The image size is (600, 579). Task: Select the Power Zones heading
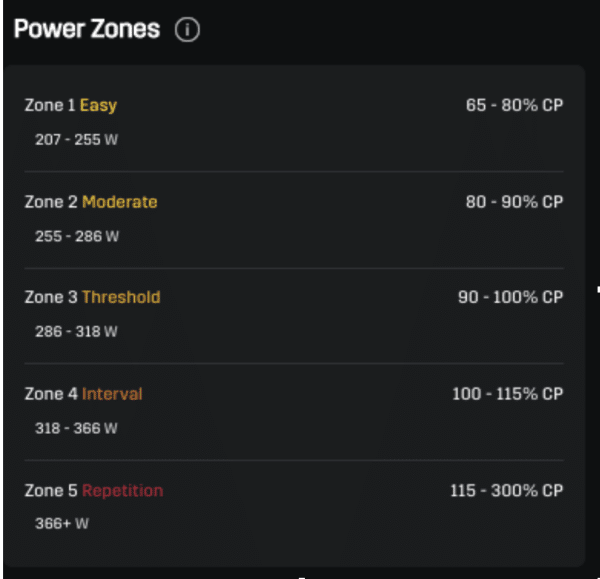(x=87, y=29)
